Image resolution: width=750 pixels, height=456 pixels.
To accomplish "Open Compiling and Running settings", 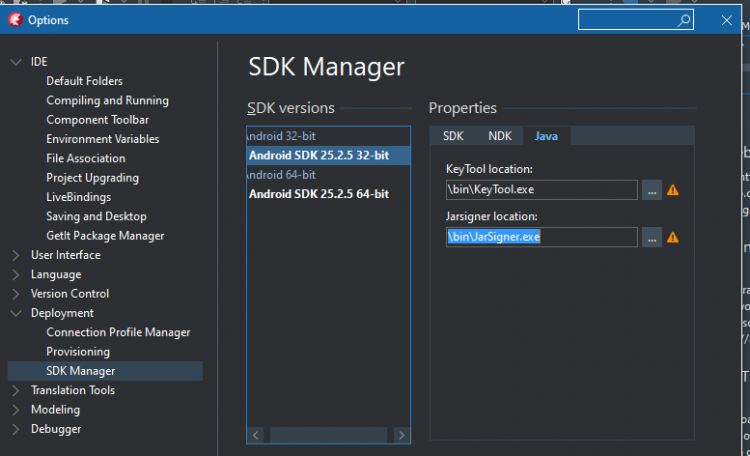I will (x=107, y=100).
